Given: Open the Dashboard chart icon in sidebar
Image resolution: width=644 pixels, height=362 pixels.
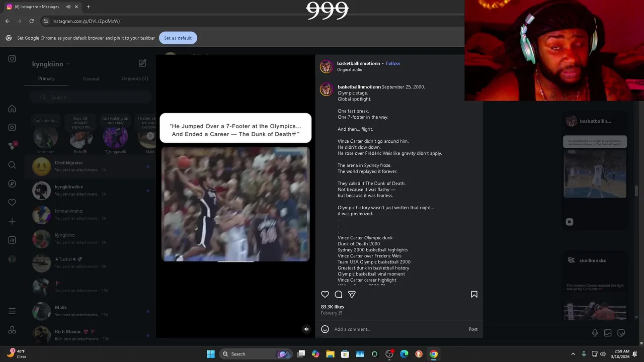Looking at the screenshot, I should click(x=12, y=240).
